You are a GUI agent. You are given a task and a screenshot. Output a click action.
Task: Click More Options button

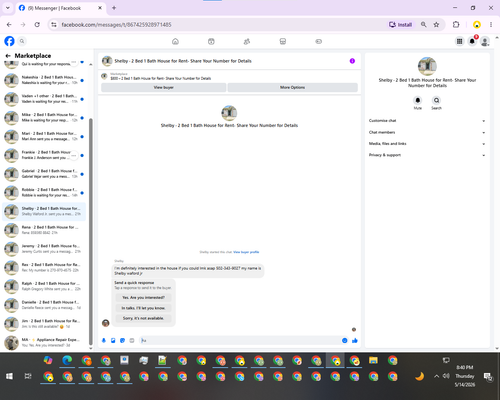pyautogui.click(x=292, y=87)
